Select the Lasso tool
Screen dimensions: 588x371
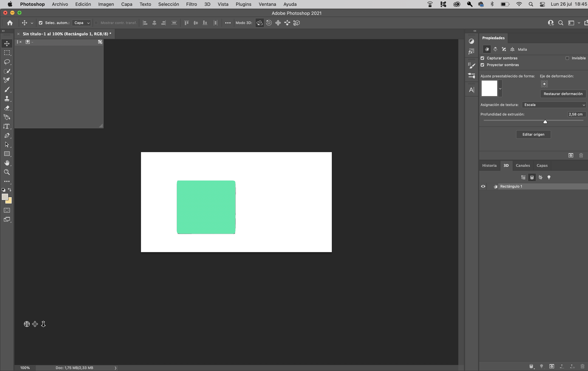[7, 62]
